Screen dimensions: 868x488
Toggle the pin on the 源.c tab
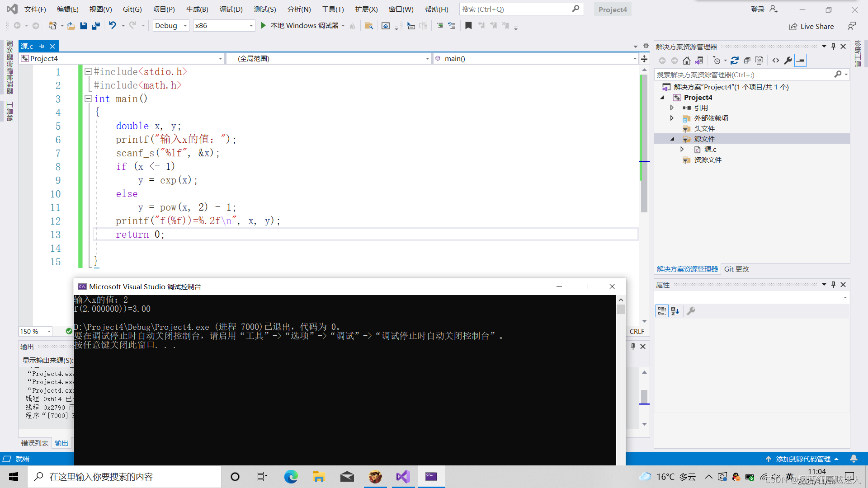[x=42, y=46]
